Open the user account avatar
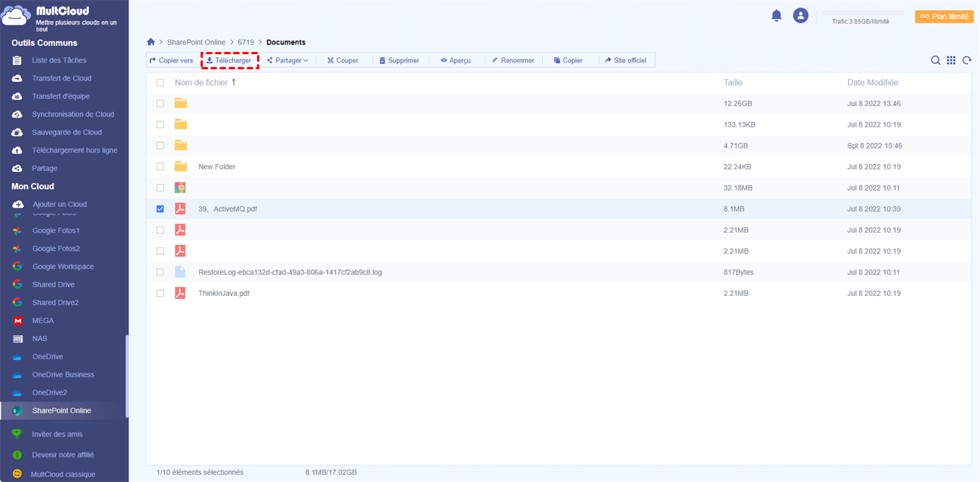Image resolution: width=980 pixels, height=482 pixels. pyautogui.click(x=801, y=15)
